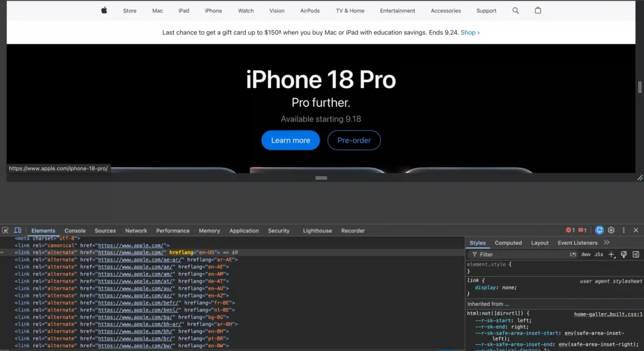
Task: Open the Sources panel tab
Action: tap(105, 231)
